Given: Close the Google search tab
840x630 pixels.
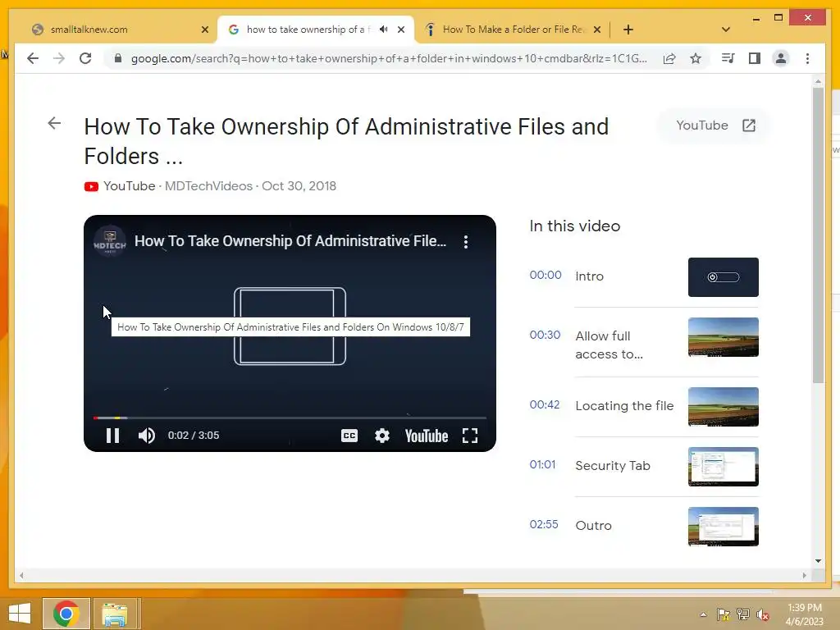Looking at the screenshot, I should [x=401, y=30].
